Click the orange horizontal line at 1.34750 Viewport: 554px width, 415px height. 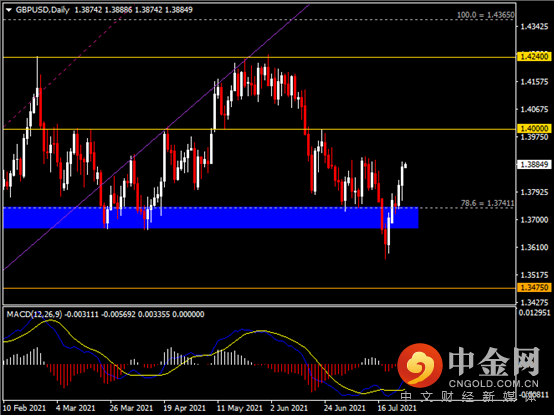(x=259, y=288)
